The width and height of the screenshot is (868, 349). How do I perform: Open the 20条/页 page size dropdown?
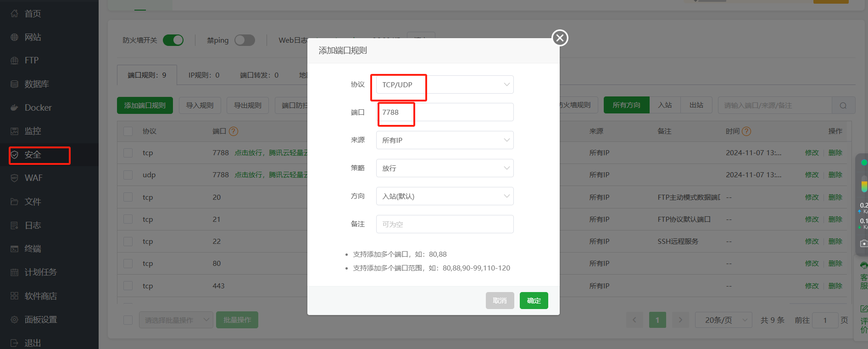click(x=723, y=320)
